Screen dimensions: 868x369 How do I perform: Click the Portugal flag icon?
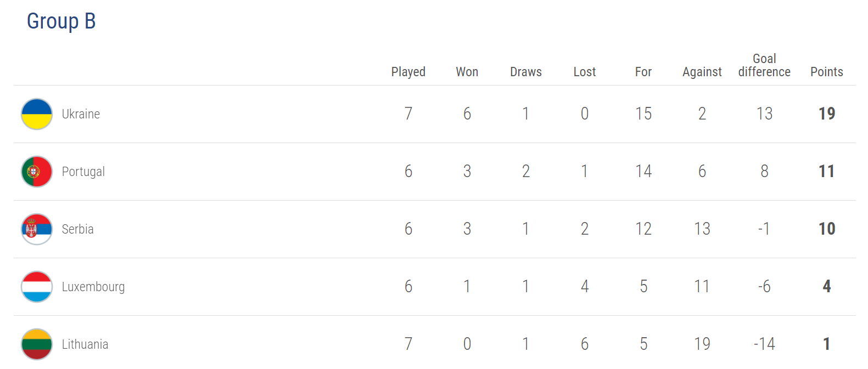tap(37, 172)
